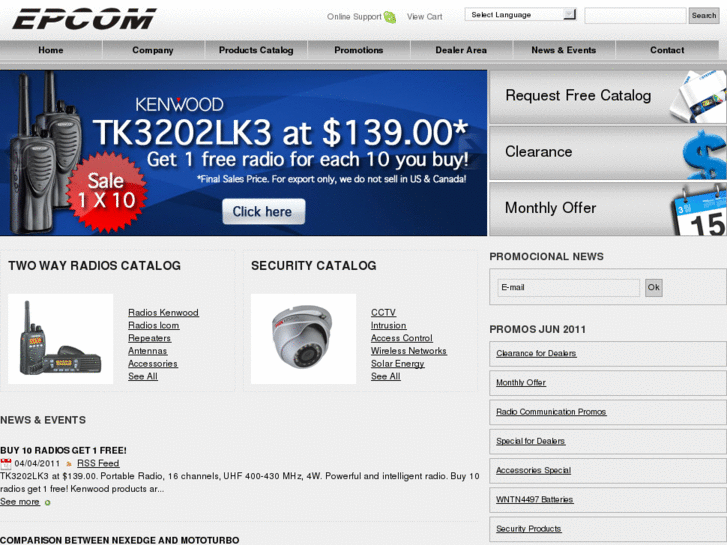Open the Repeaters link
Screen dimensions: 727x545
(150, 338)
